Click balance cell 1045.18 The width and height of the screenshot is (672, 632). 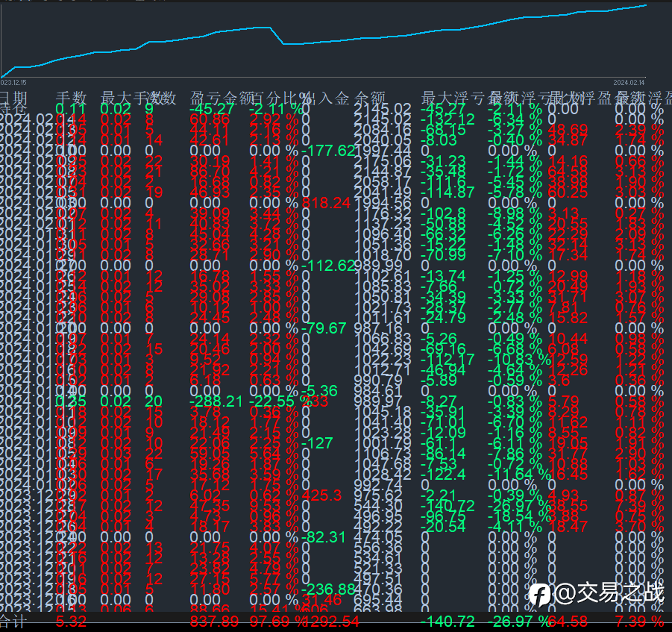[383, 412]
